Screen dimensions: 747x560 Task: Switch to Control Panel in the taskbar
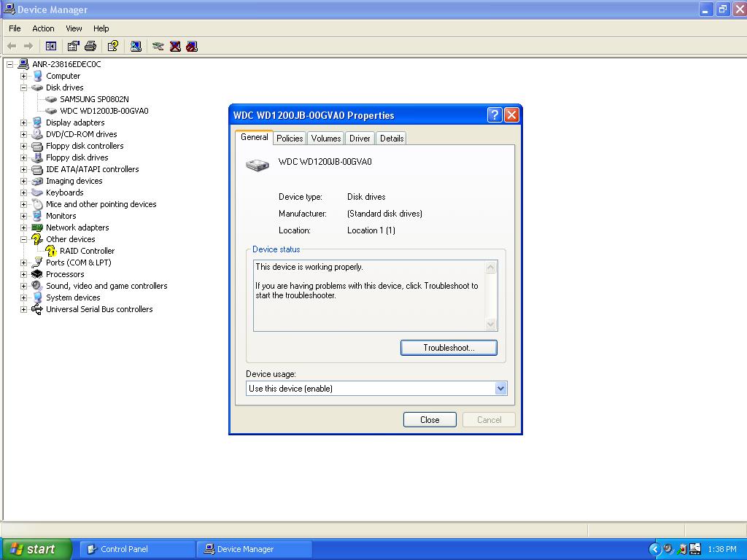pos(136,549)
